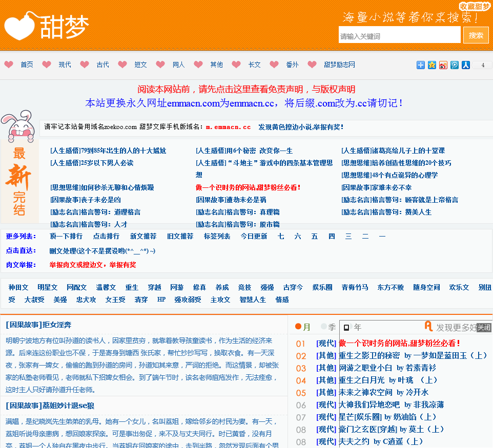Open article 48个有点诡异的心理学

click(389, 175)
